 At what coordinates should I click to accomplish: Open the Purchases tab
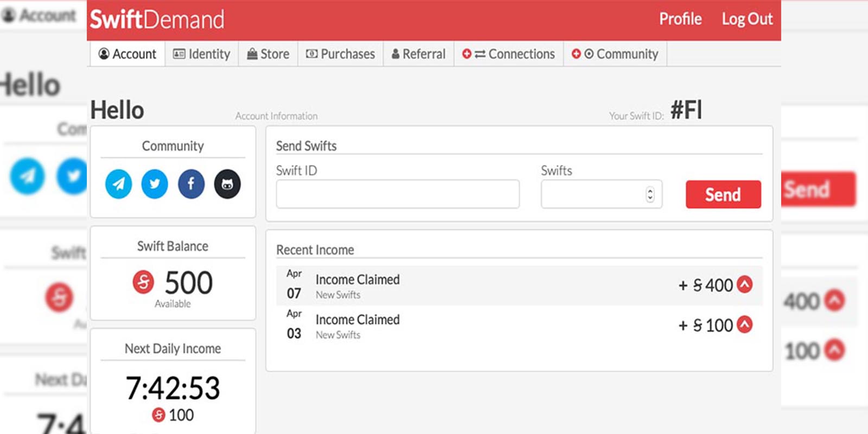[x=341, y=54]
